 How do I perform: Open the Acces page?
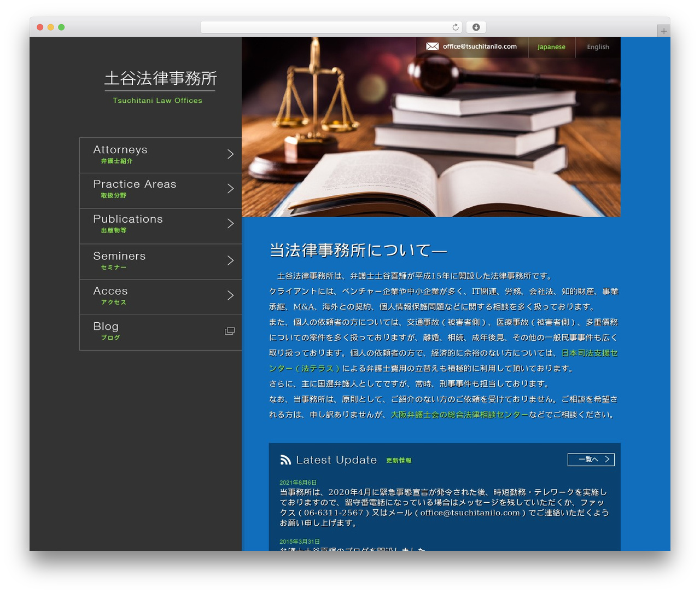point(161,297)
